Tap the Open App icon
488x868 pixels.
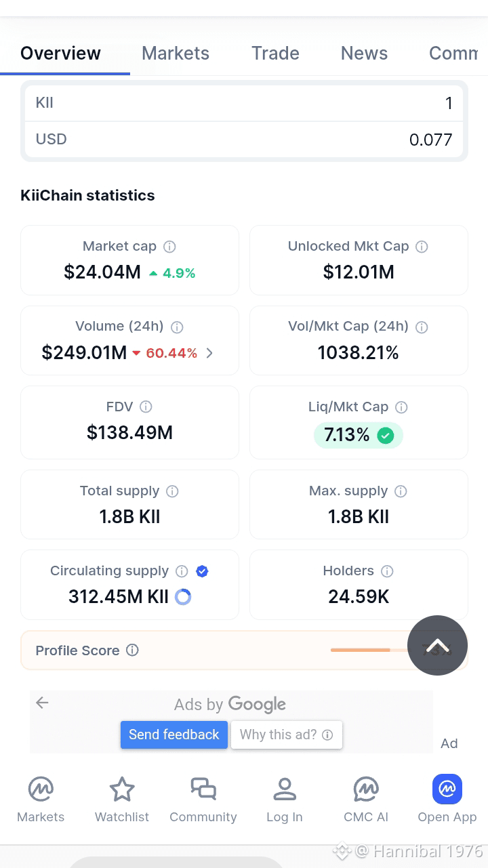(x=447, y=789)
